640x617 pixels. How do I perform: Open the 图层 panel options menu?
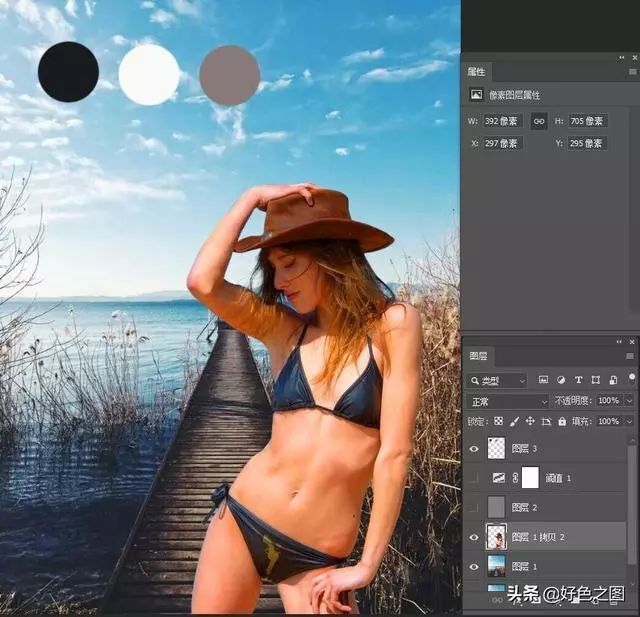pos(631,355)
